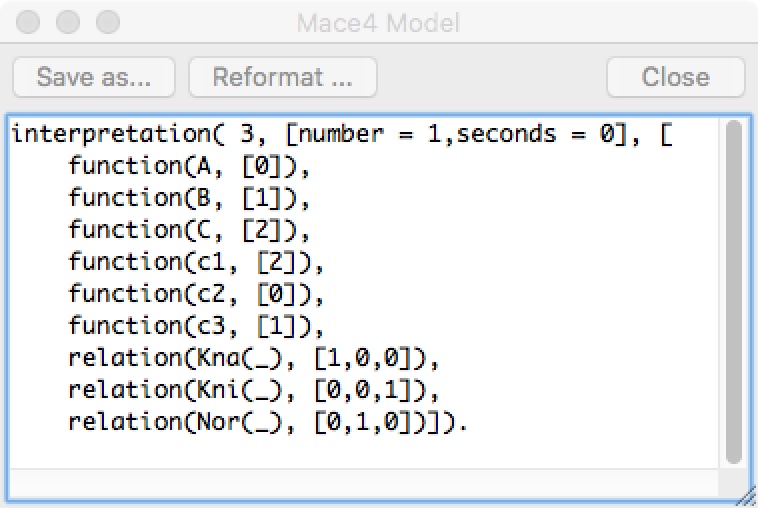Click the relation(Nor(_), [0,1,0]) line
This screenshot has height=508, width=758.
tap(266, 422)
